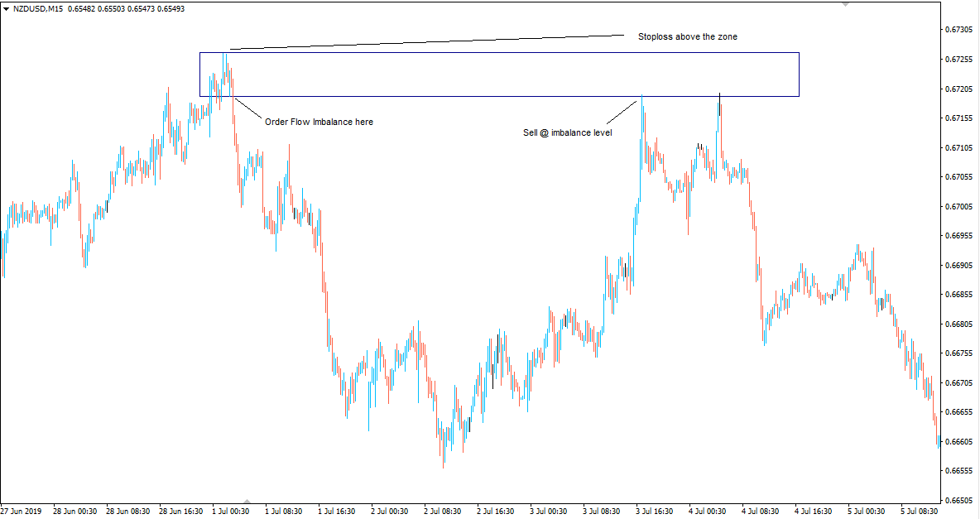980x519 pixels.
Task: Click price level 0.66655 on the price axis
Action: click(x=958, y=412)
